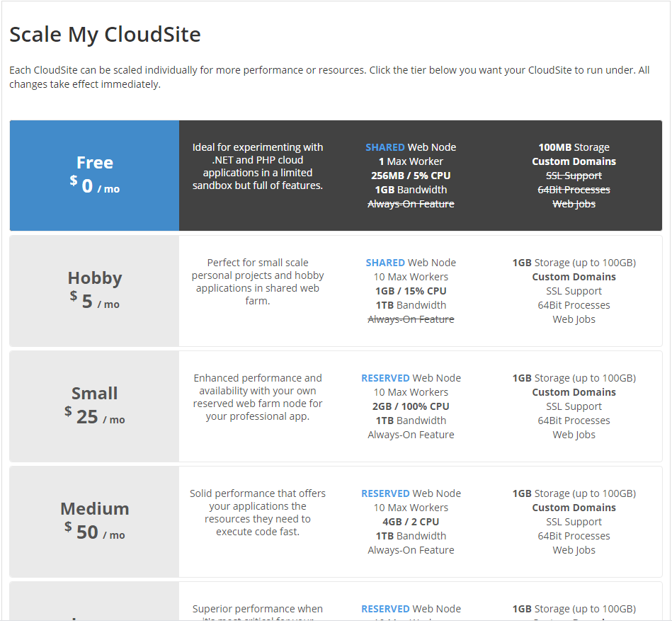This screenshot has width=672, height=623.
Task: Click the Medium tier solid performance description
Action: point(258,513)
